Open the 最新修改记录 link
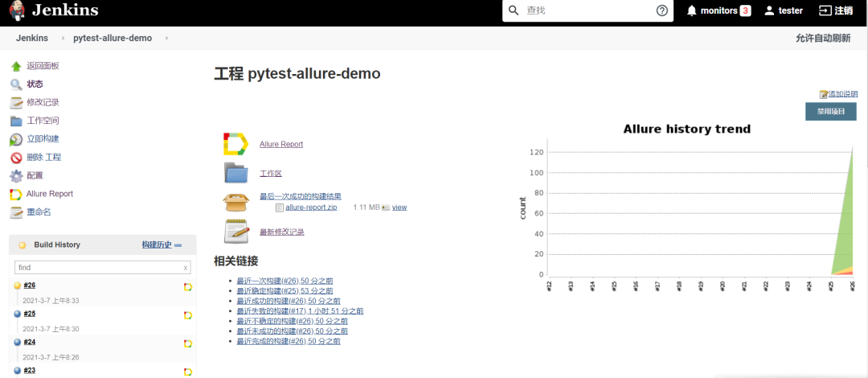Screen dimensions: 868x378 (282, 232)
